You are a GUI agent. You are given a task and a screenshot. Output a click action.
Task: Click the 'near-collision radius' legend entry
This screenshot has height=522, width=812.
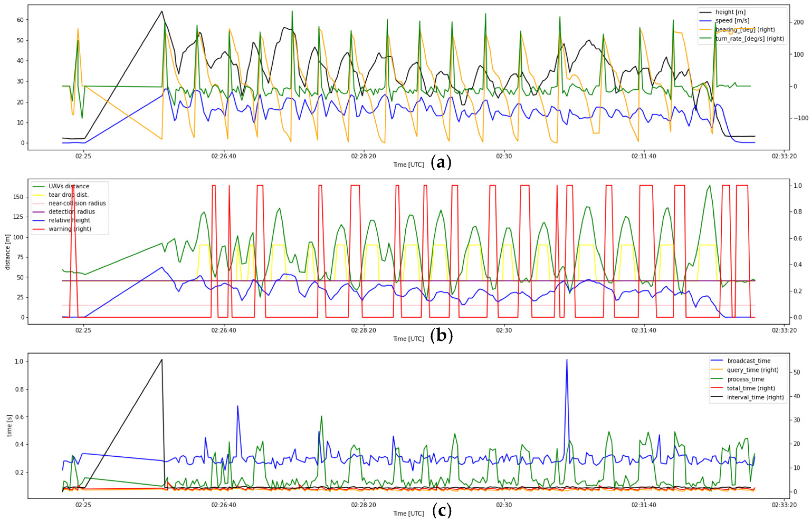pos(77,203)
